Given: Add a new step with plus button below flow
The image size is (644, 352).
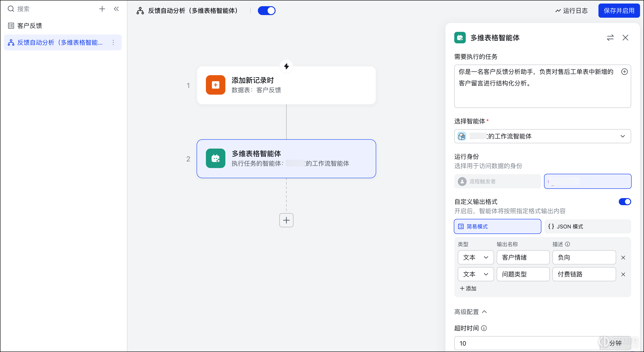Looking at the screenshot, I should (x=286, y=220).
